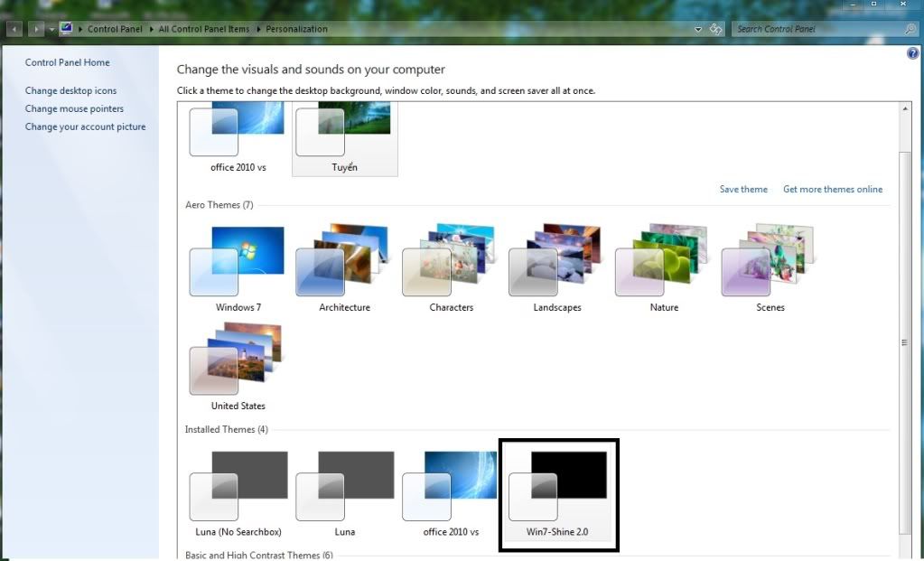Select the Scenes theme

point(770,268)
